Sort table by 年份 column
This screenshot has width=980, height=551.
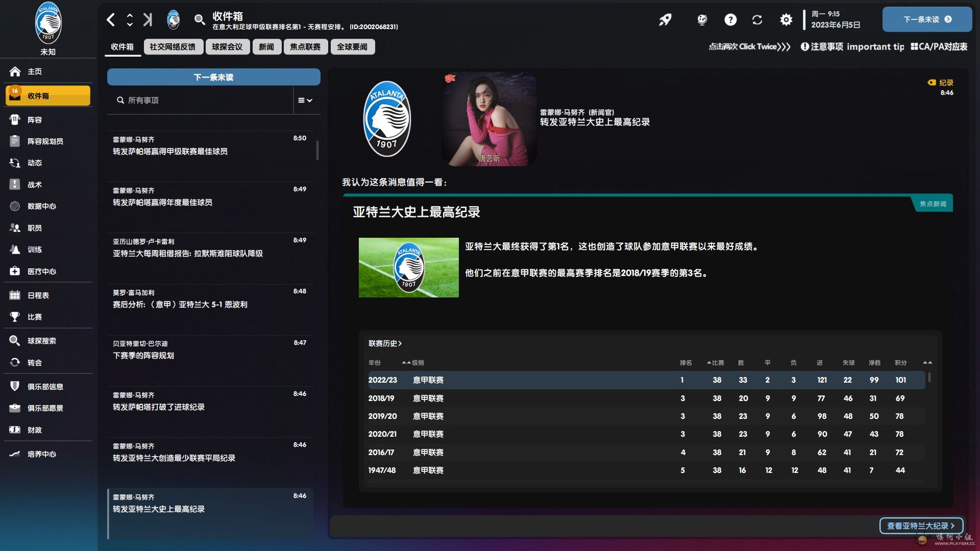[x=375, y=363]
